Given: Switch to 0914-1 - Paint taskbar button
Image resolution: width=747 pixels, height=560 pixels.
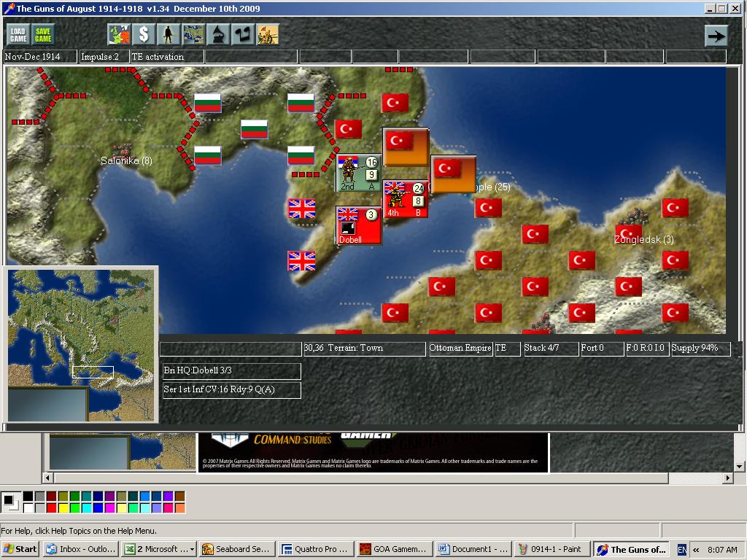Looking at the screenshot, I should pos(551,549).
